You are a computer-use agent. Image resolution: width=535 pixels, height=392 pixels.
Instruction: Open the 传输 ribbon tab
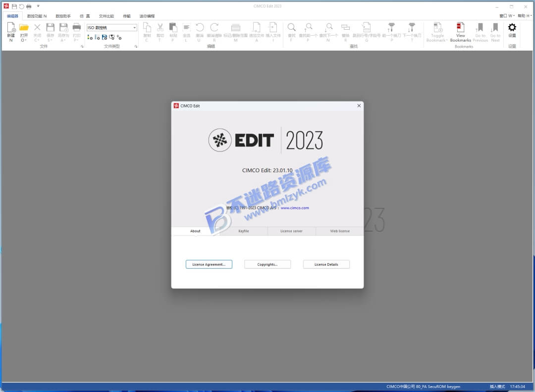pos(127,16)
